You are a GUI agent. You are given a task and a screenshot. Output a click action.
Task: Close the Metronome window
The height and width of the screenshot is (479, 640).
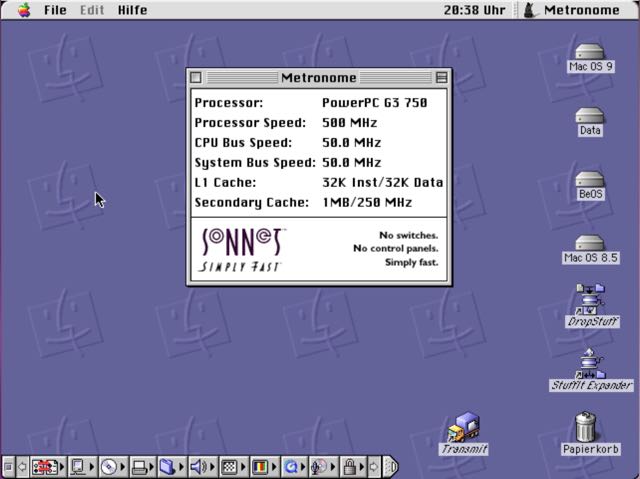(196, 78)
